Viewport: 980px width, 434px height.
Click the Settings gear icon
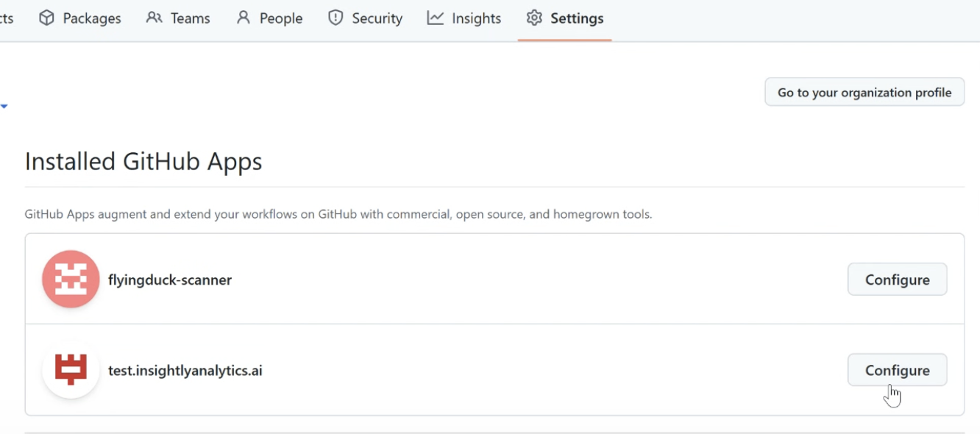(x=534, y=18)
